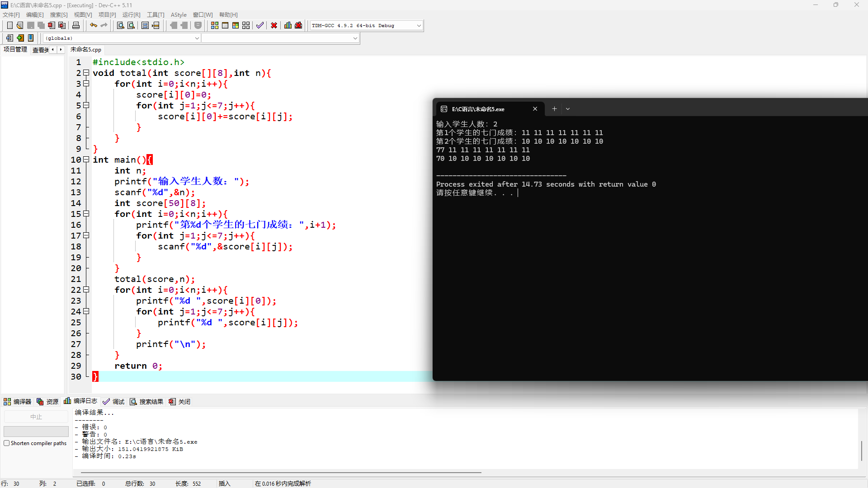This screenshot has height=488, width=868.
Task: Add a new console tab with plus button
Action: coord(554,109)
